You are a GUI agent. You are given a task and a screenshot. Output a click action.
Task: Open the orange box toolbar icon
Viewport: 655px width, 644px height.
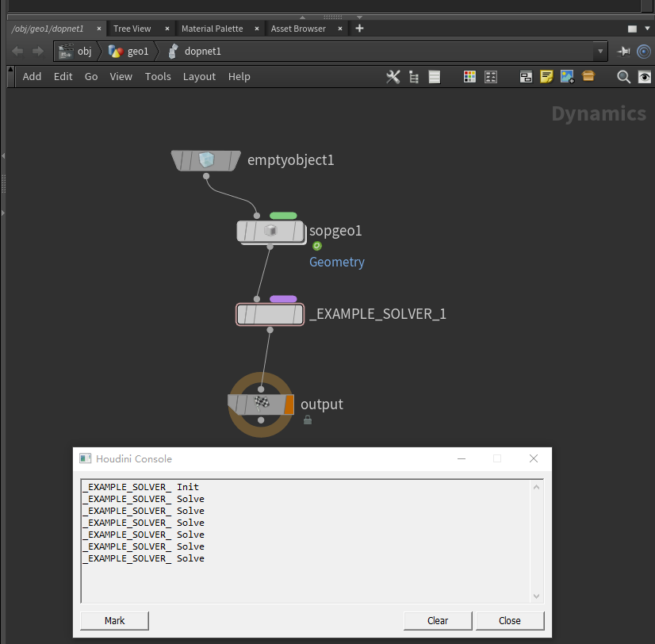coord(588,75)
